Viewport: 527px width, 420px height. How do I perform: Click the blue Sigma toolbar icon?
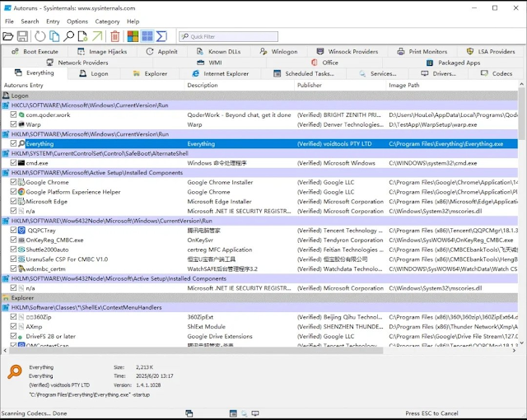click(x=161, y=36)
